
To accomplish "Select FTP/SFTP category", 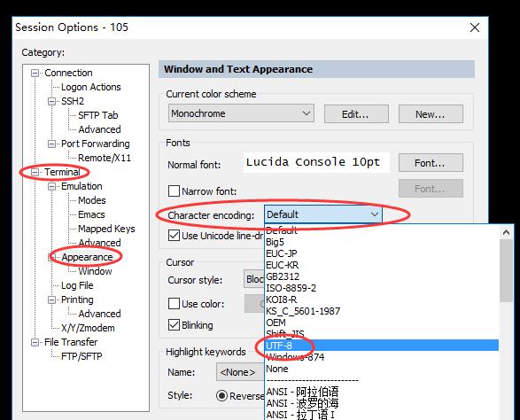I will [81, 356].
